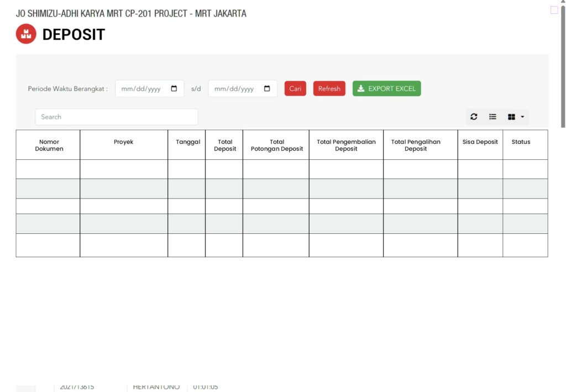Click Total Potongan Deposit column header
Viewport: 566px width, 392px height.
[276, 145]
